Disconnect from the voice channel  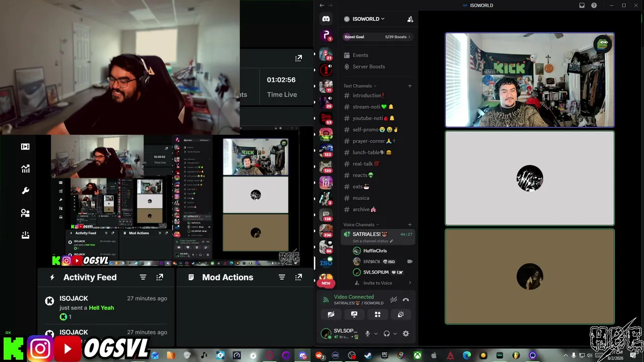click(x=406, y=300)
